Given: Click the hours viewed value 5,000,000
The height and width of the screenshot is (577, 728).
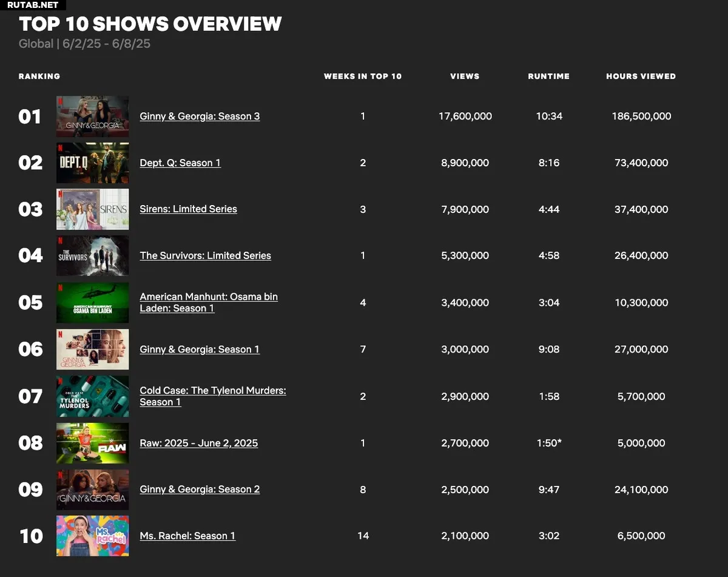Looking at the screenshot, I should pyautogui.click(x=641, y=443).
